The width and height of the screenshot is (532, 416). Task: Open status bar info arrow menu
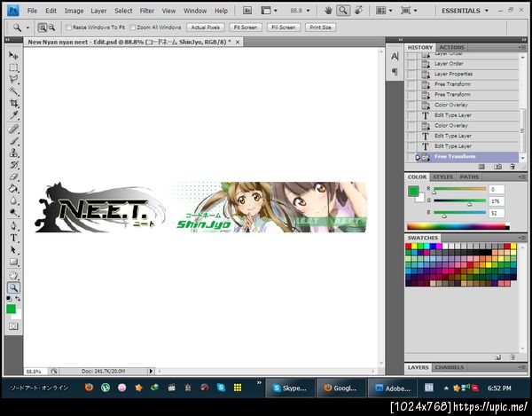[x=151, y=372]
